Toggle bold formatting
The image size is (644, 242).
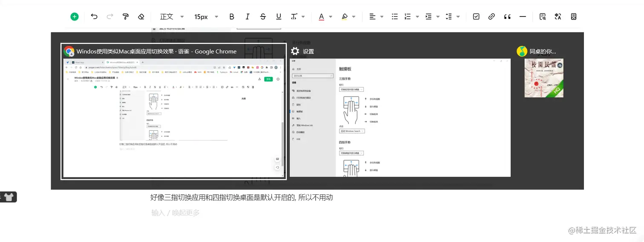click(x=232, y=17)
